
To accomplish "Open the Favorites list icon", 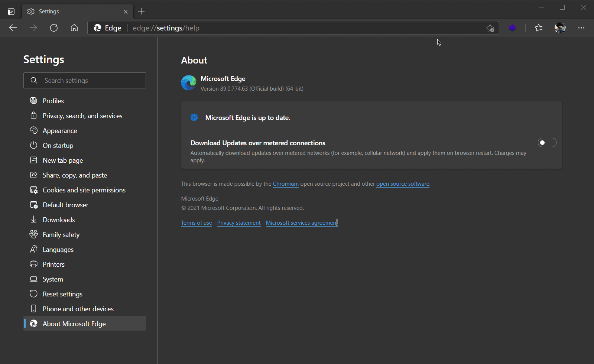I will (x=539, y=28).
